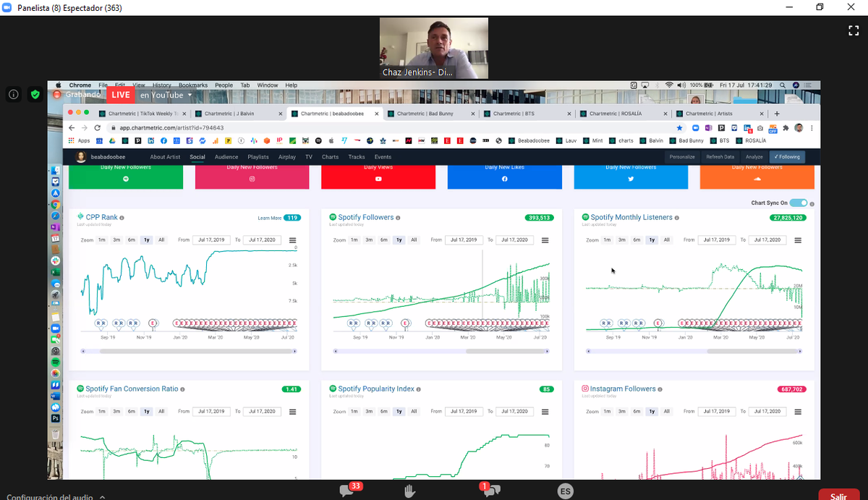Enter Zoom full screen mode
This screenshot has width=868, height=500.
[x=853, y=30]
